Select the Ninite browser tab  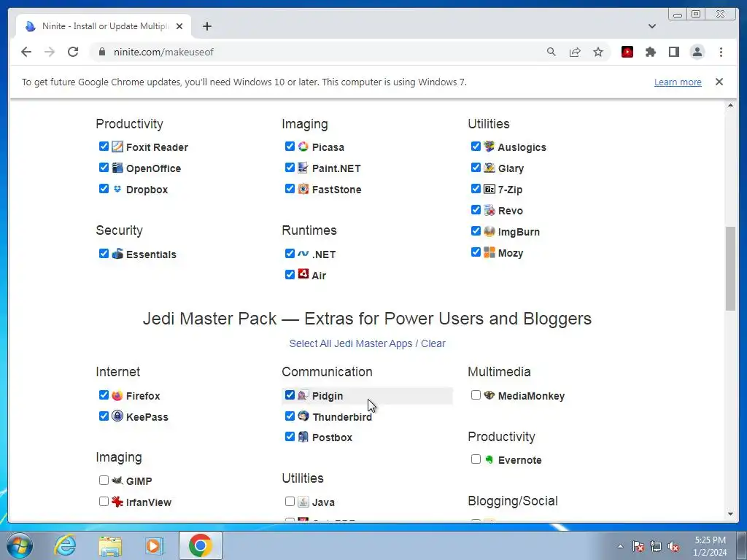point(104,26)
